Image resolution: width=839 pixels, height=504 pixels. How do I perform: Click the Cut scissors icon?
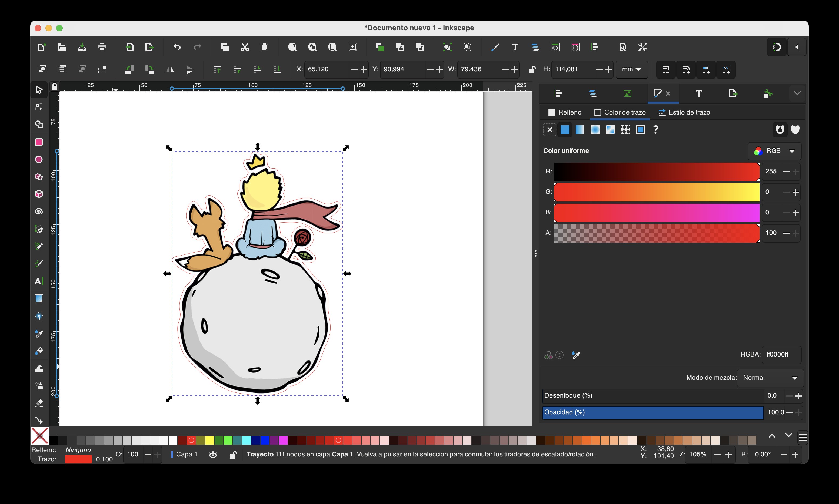click(x=245, y=47)
